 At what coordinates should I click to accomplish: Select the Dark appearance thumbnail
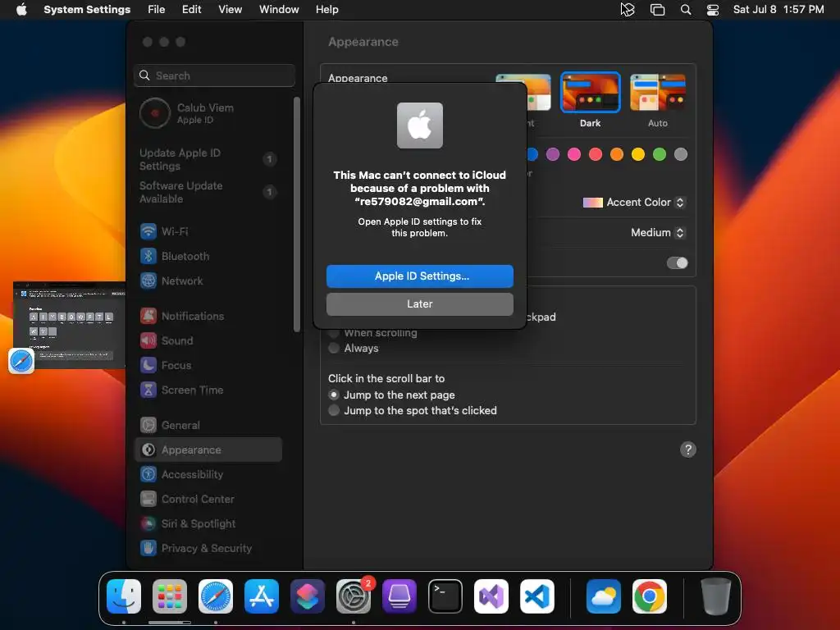591,93
